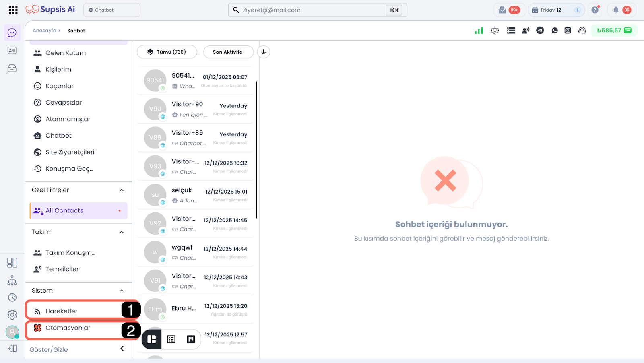Screen dimensions: 644x363
Task: Toggle the Göster/Gizle sidebar arrow
Action: click(122, 349)
